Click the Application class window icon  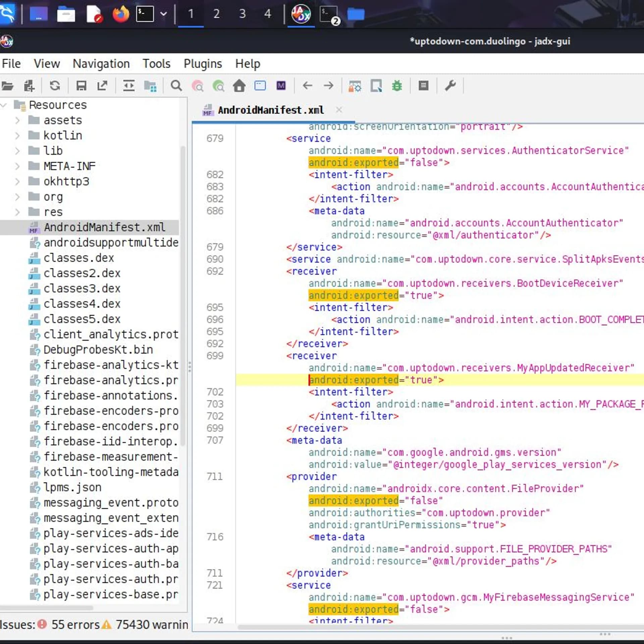260,86
